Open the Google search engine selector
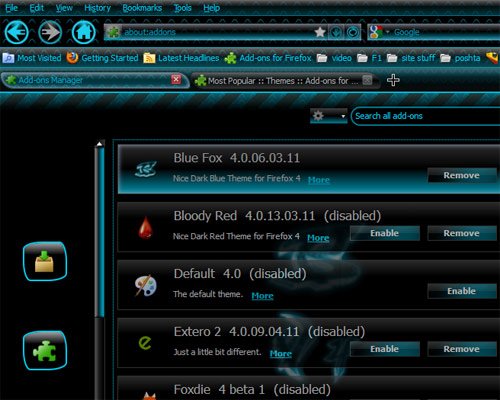The width and height of the screenshot is (500, 400). (x=379, y=32)
